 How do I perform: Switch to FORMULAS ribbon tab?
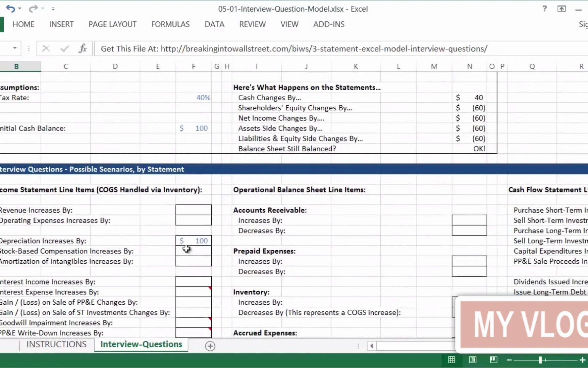point(170,24)
